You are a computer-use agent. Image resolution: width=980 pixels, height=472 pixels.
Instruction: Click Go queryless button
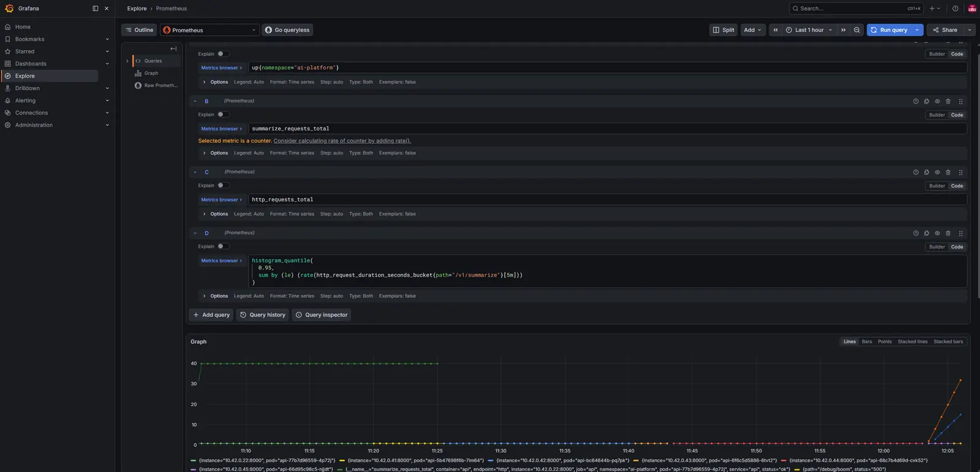(287, 30)
